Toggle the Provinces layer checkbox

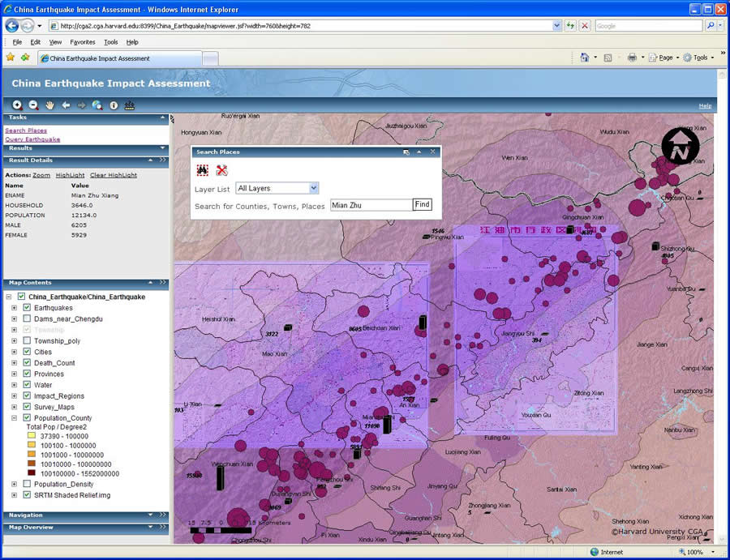[x=27, y=374]
